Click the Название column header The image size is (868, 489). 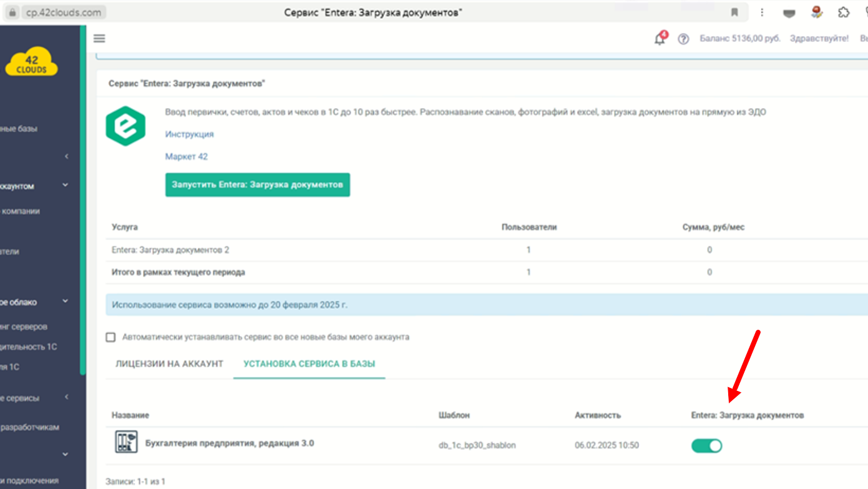(x=130, y=415)
